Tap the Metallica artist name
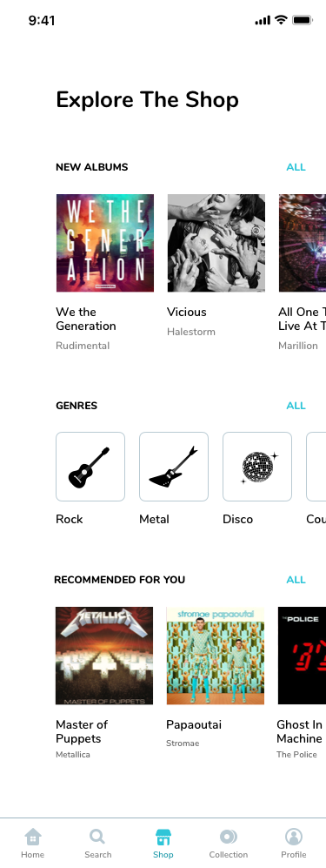This screenshot has width=326, height=868. click(x=73, y=755)
